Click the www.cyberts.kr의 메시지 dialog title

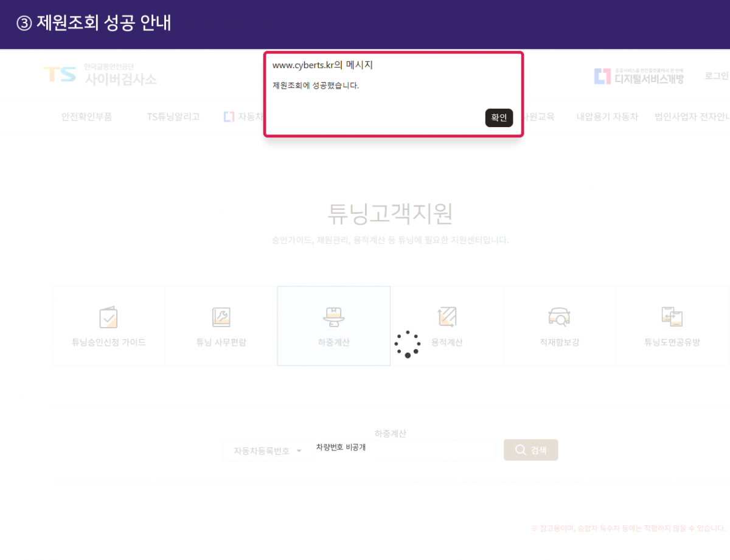(x=322, y=65)
